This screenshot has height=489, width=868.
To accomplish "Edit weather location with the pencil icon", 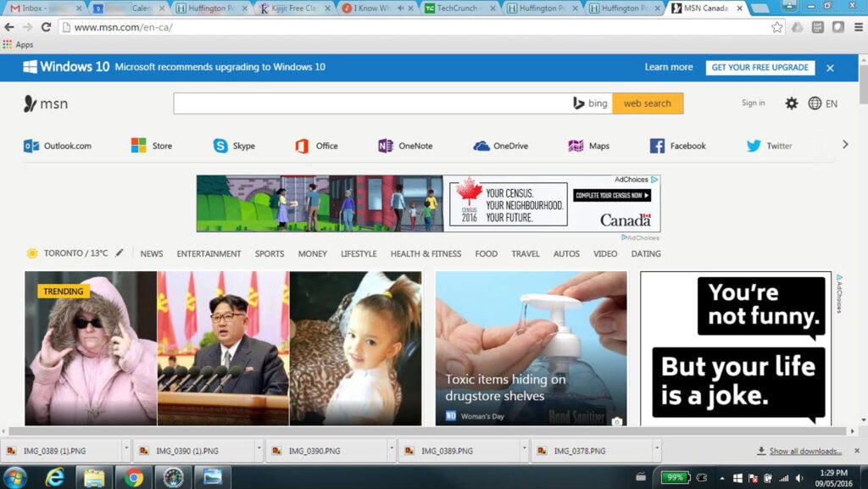I will (x=119, y=253).
